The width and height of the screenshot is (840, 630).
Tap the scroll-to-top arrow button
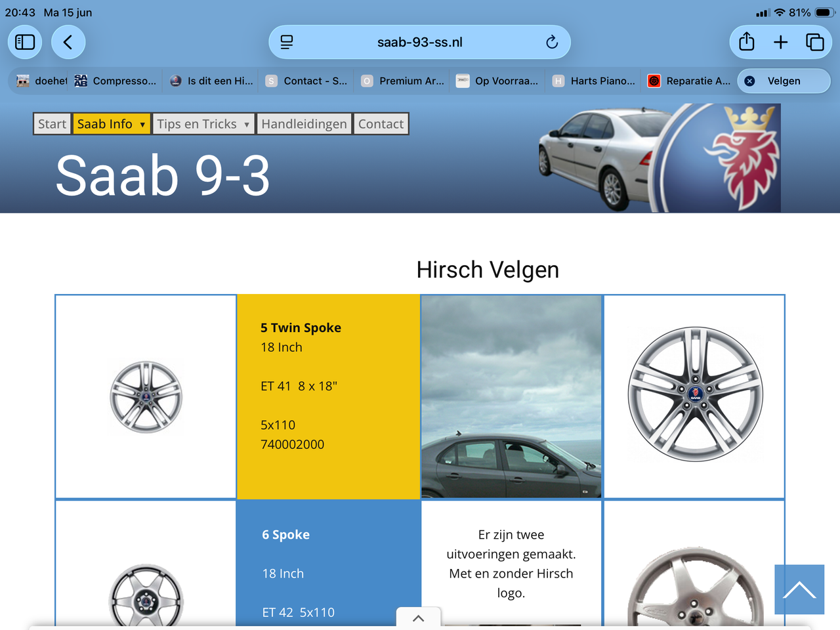point(799,589)
